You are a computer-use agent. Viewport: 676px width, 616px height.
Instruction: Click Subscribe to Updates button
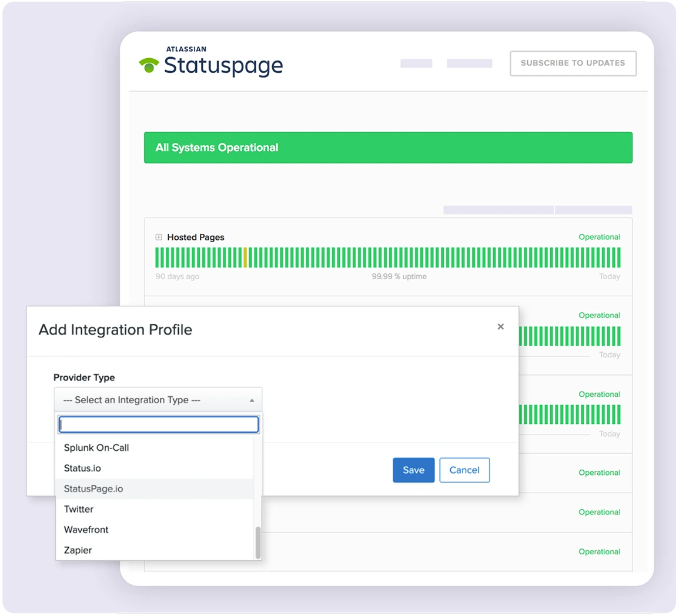pos(573,63)
